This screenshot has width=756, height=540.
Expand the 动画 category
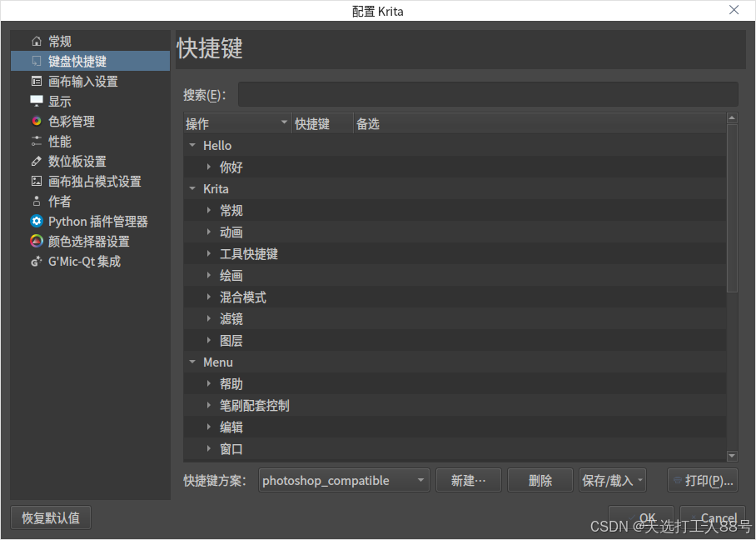209,232
